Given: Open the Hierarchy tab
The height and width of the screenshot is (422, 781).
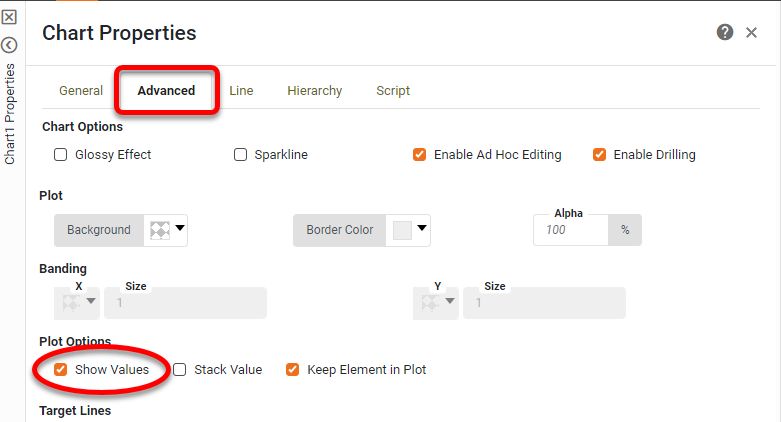Looking at the screenshot, I should click(314, 91).
